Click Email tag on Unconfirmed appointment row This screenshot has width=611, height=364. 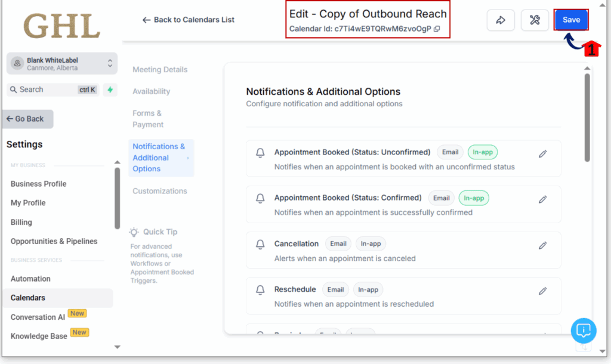click(450, 152)
